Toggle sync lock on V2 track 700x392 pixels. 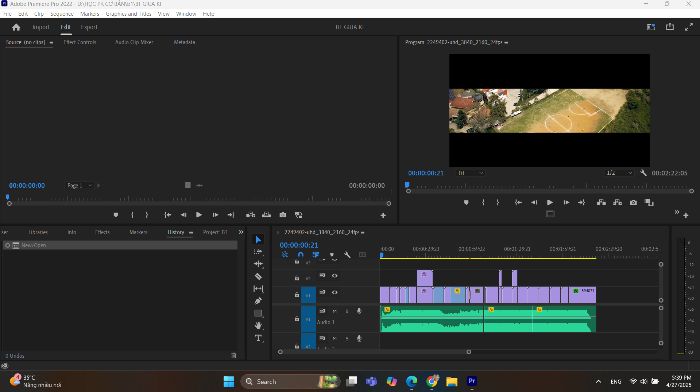pyautogui.click(x=322, y=276)
